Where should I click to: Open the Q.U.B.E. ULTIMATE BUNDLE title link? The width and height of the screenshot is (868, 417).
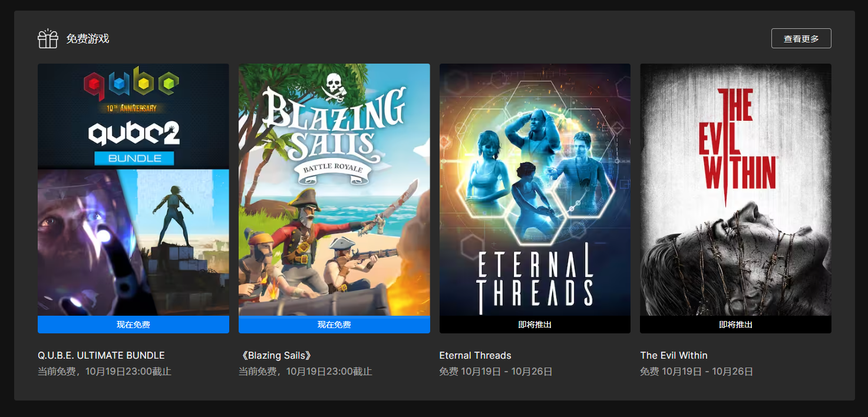coord(101,355)
